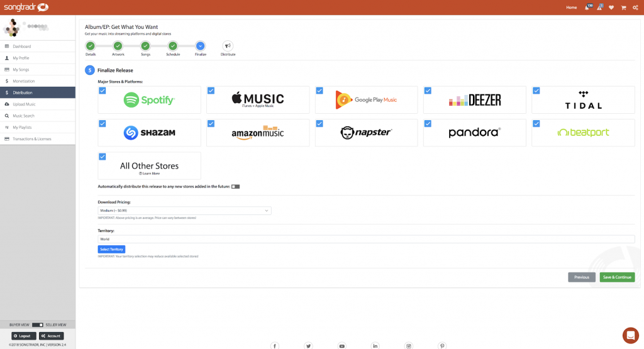Viewport: 644px width, 349px height.
Task: Select Distribution in the sidebar
Action: (38, 92)
